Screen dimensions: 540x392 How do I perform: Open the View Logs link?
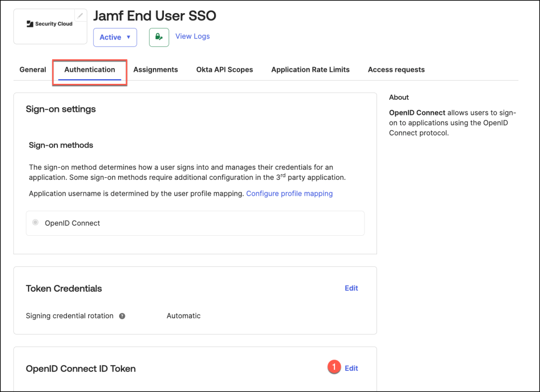click(x=192, y=36)
